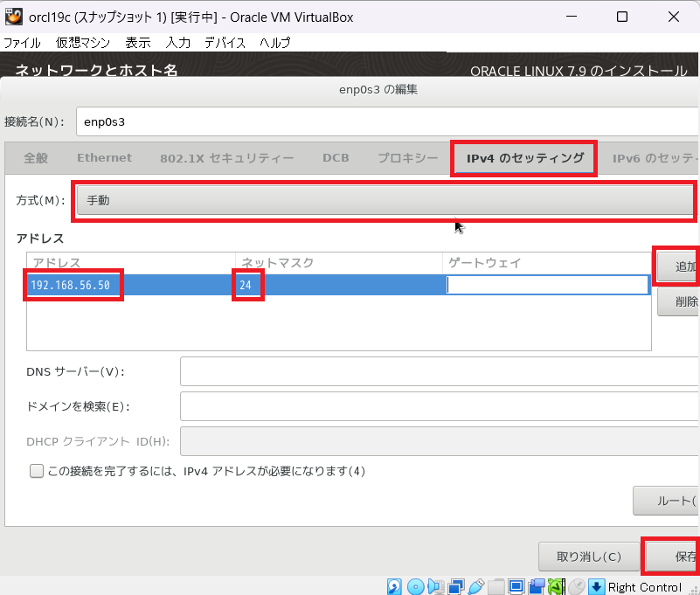Click the USB devices status icon

click(x=476, y=586)
